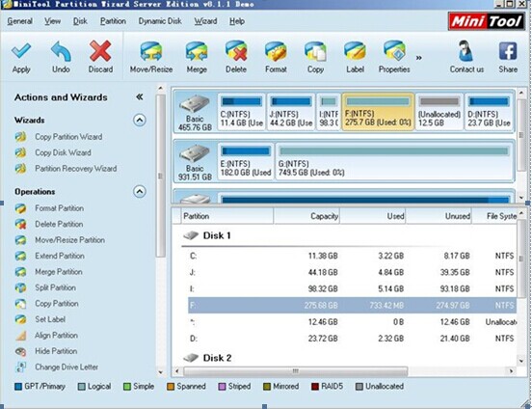Open the Help menu
Screen dimensions: 532x409
point(237,21)
